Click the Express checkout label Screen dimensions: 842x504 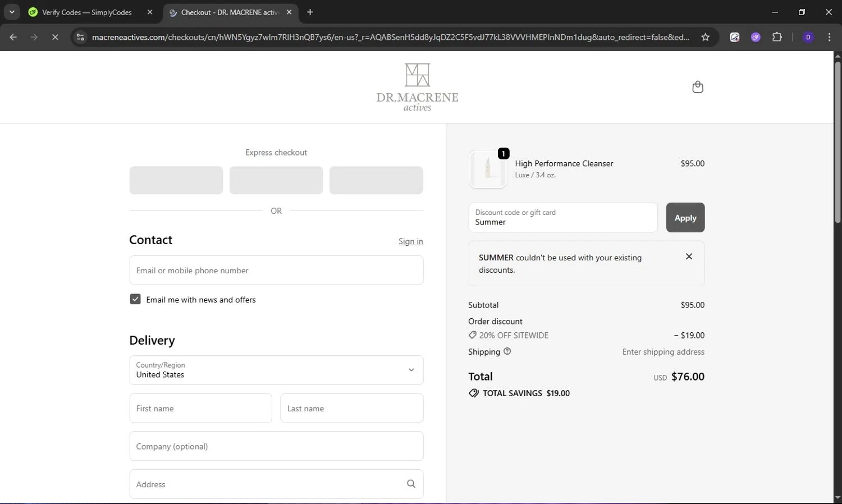[276, 152]
